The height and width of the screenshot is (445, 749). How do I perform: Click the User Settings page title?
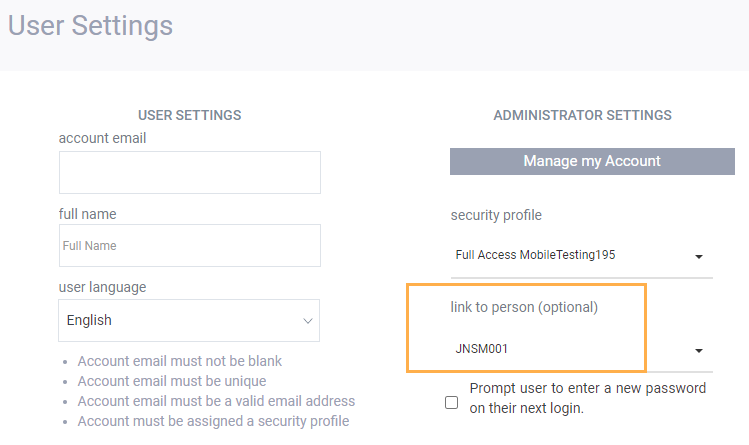click(90, 25)
